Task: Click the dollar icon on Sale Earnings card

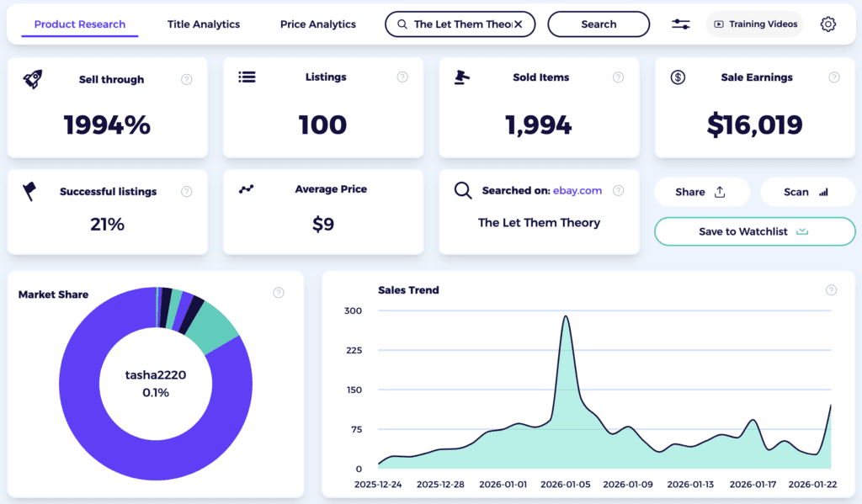Action: point(678,77)
